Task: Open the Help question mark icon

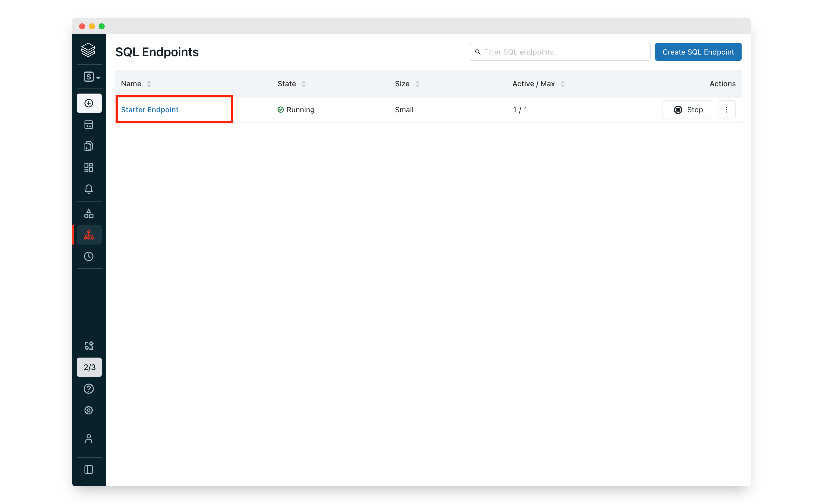Action: 89,389
